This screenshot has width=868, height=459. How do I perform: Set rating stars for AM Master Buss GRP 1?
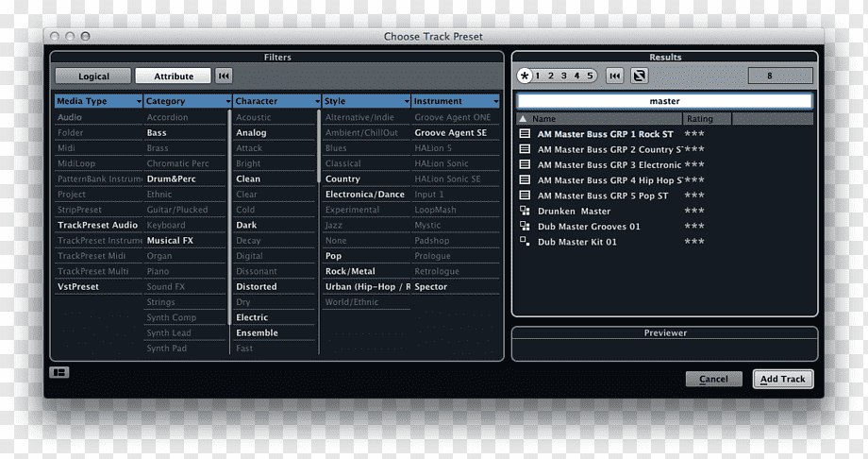point(694,134)
